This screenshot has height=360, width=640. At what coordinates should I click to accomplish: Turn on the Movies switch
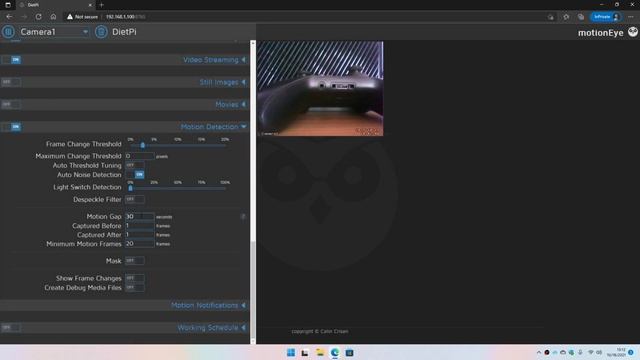(x=11, y=104)
